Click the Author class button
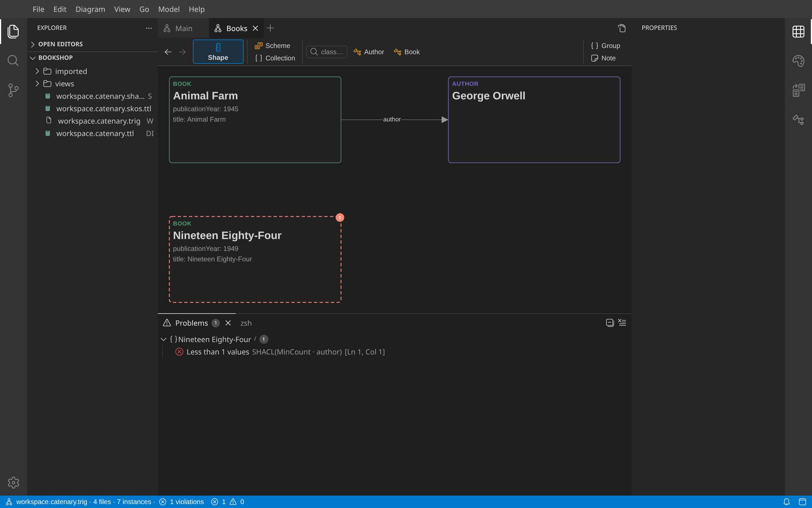The image size is (812, 508). point(369,52)
